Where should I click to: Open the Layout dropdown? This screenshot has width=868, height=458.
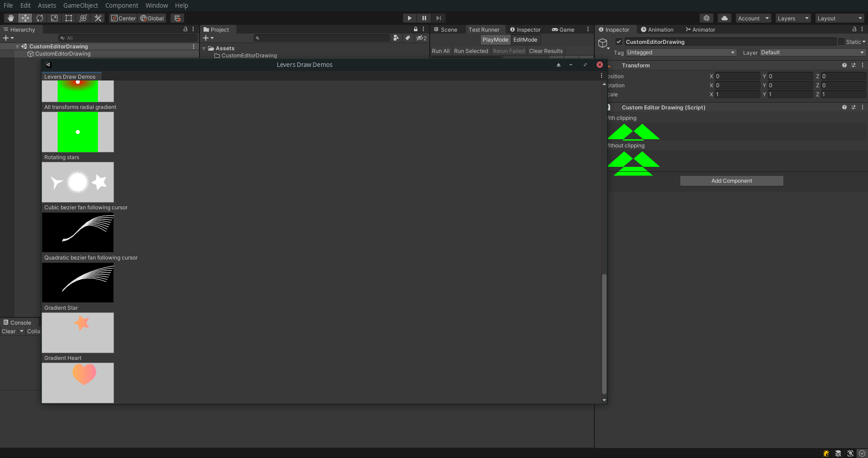840,18
